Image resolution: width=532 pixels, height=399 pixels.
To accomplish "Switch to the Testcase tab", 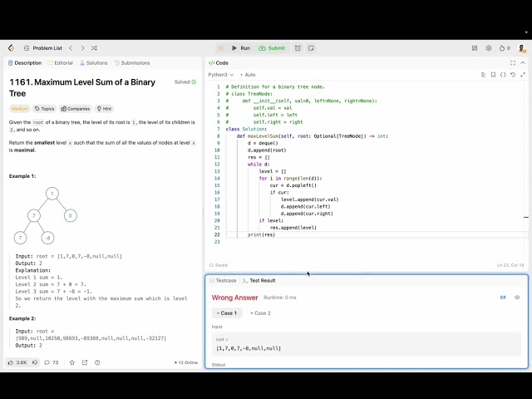I will 223,281.
